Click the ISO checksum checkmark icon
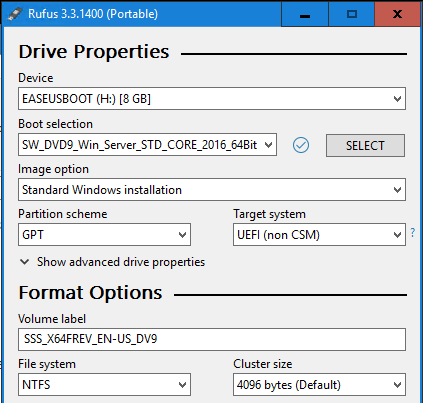Viewport: 423px width, 403px height. pos(301,145)
